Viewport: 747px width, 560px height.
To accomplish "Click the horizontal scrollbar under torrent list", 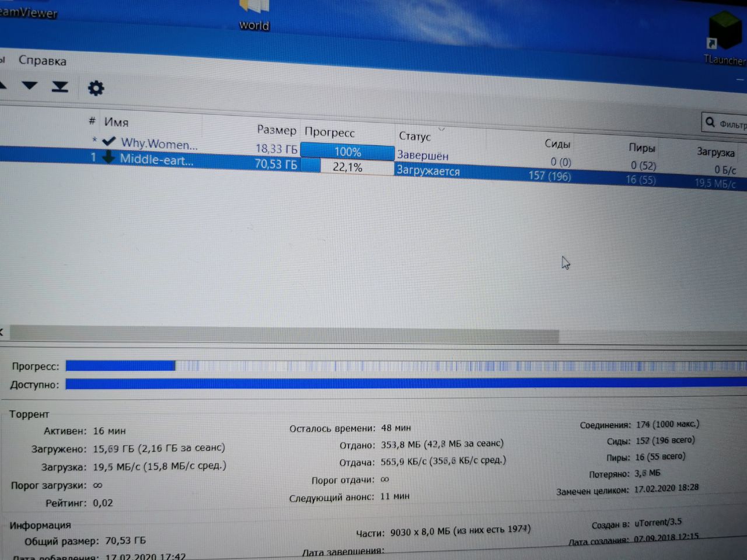I will coord(285,334).
